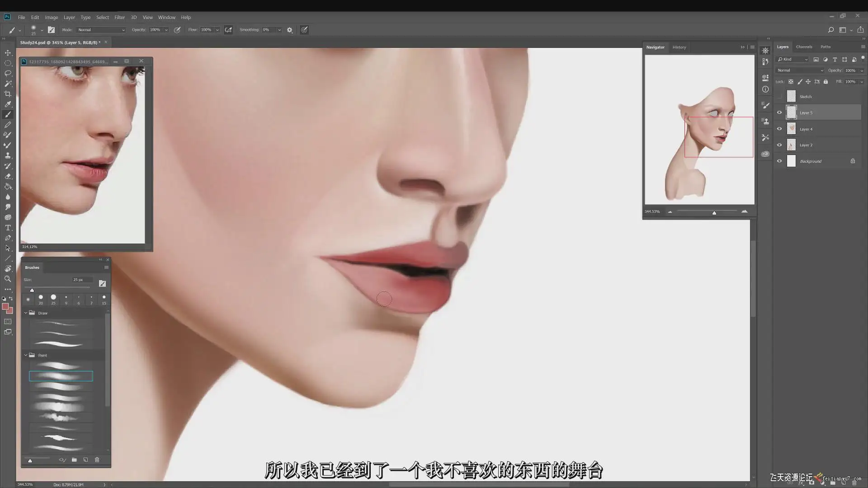
Task: Switch to the Channels tab
Action: (804, 47)
